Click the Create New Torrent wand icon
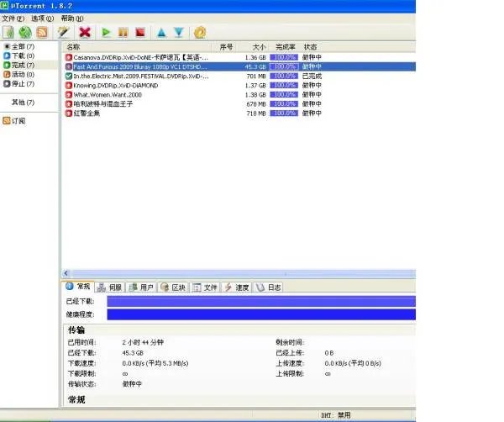This screenshot has width=504, height=422. click(63, 33)
